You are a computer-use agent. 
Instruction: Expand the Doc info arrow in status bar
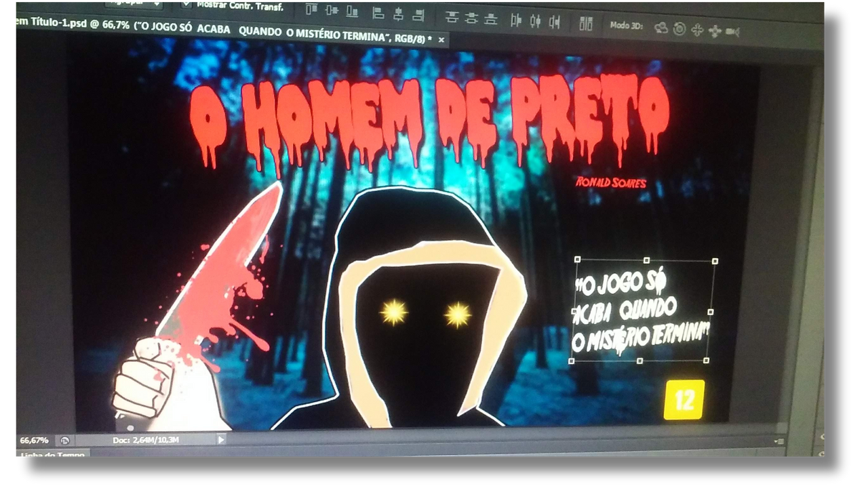point(221,440)
